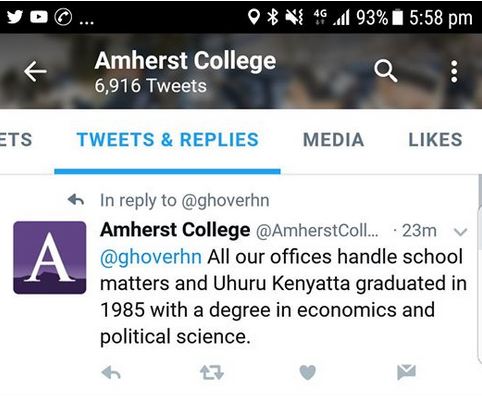Screen dimensions: 482x396
Task: Expand tweet options chevron next to 23m
Action: (461, 231)
